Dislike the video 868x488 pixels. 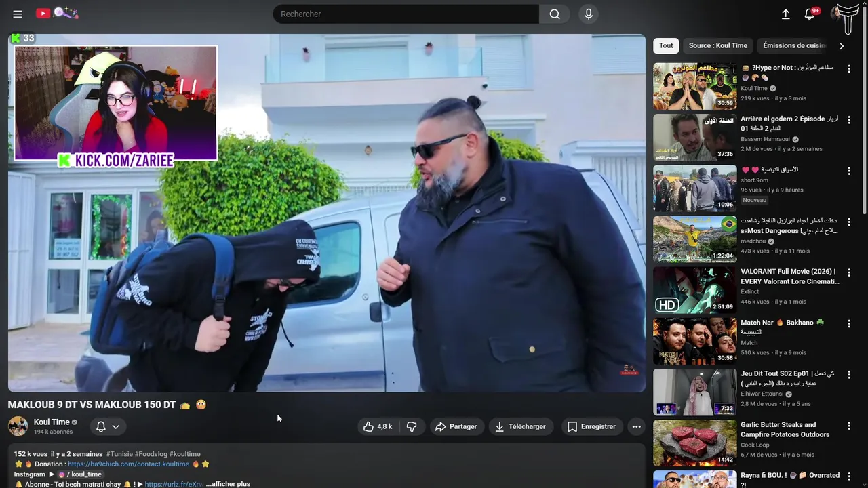pos(412,426)
